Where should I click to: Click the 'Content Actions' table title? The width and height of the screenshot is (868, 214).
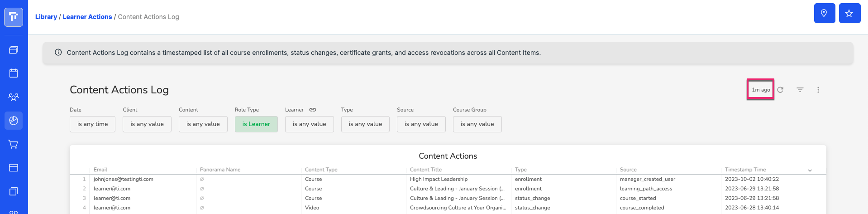click(448, 156)
